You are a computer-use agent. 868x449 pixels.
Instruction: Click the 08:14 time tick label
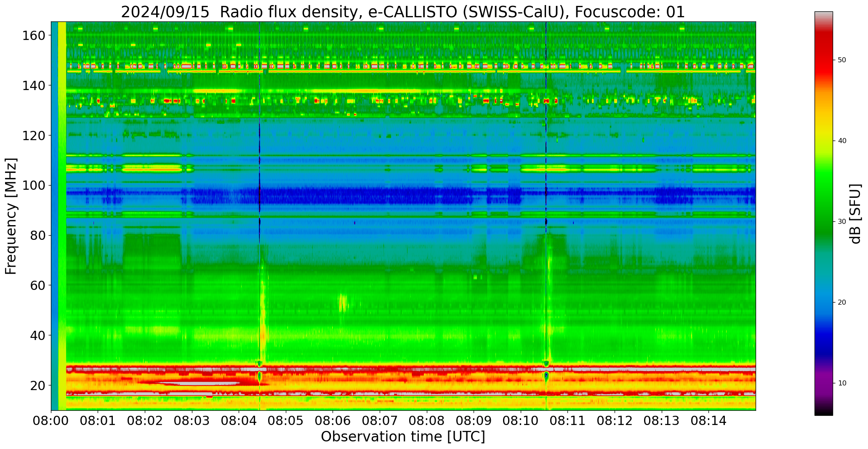point(708,420)
